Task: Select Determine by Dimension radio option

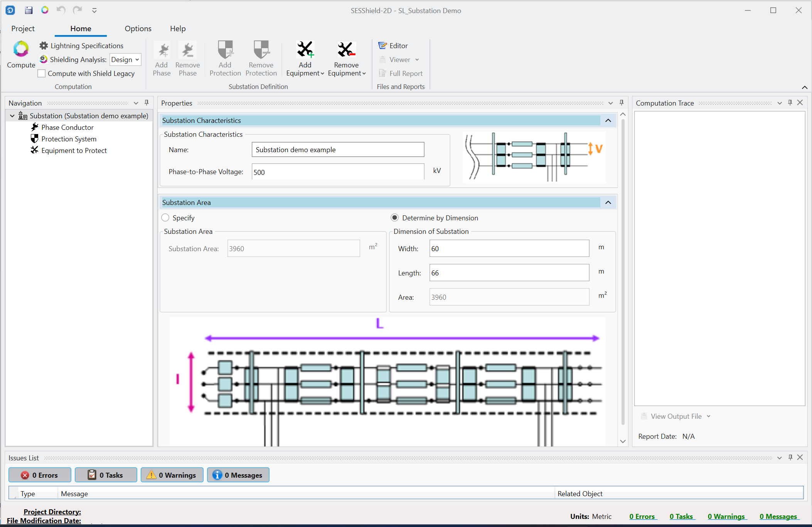Action: (394, 218)
